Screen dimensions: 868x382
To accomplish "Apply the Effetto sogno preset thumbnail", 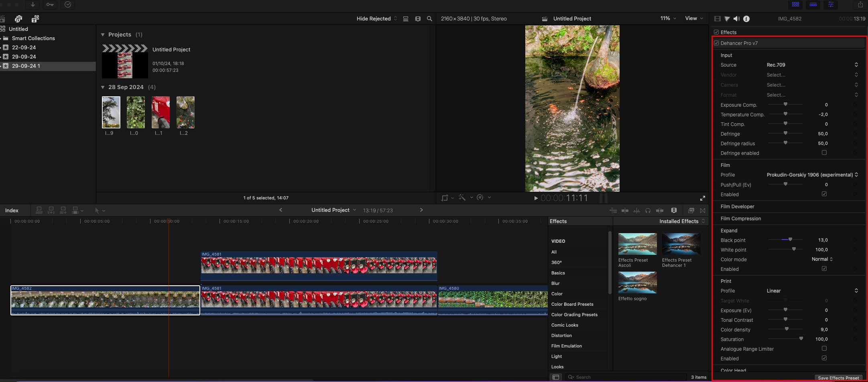I will 637,282.
